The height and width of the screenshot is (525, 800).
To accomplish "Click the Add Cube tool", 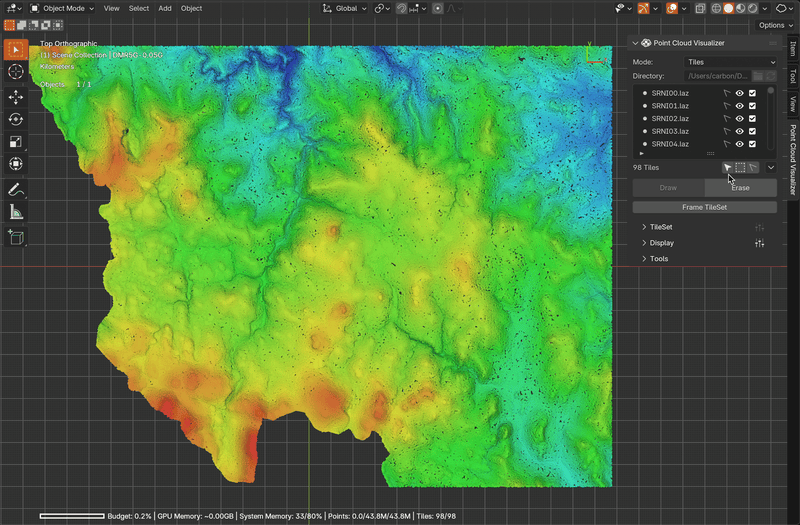I will tap(16, 237).
